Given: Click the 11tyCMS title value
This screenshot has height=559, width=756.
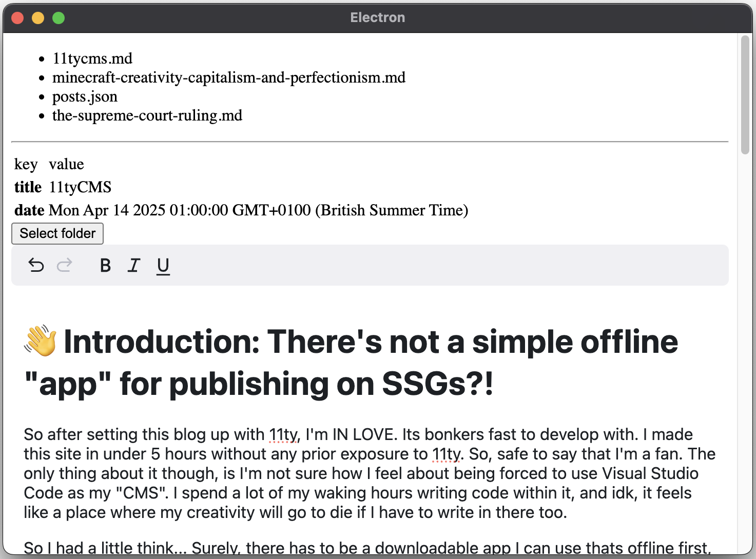Looking at the screenshot, I should click(x=80, y=187).
